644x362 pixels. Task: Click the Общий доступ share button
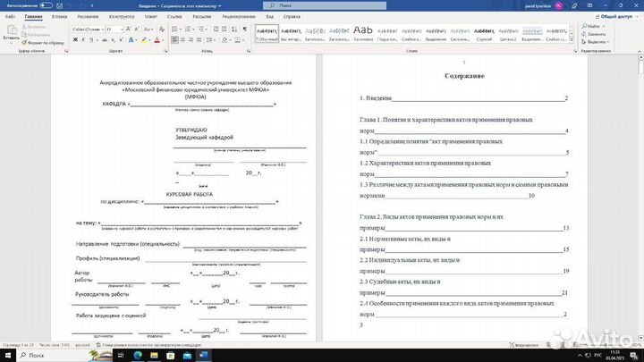coord(617,17)
